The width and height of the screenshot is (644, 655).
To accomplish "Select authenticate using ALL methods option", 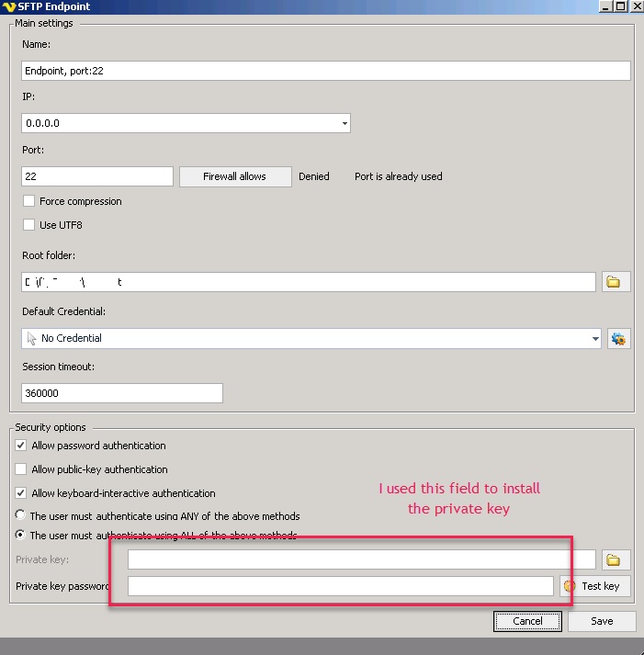I will [x=21, y=536].
